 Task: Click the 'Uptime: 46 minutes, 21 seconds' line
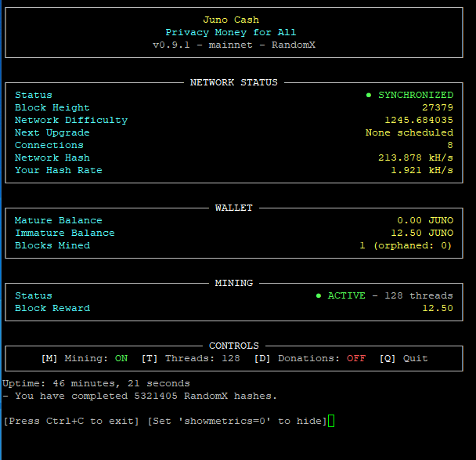click(x=96, y=383)
